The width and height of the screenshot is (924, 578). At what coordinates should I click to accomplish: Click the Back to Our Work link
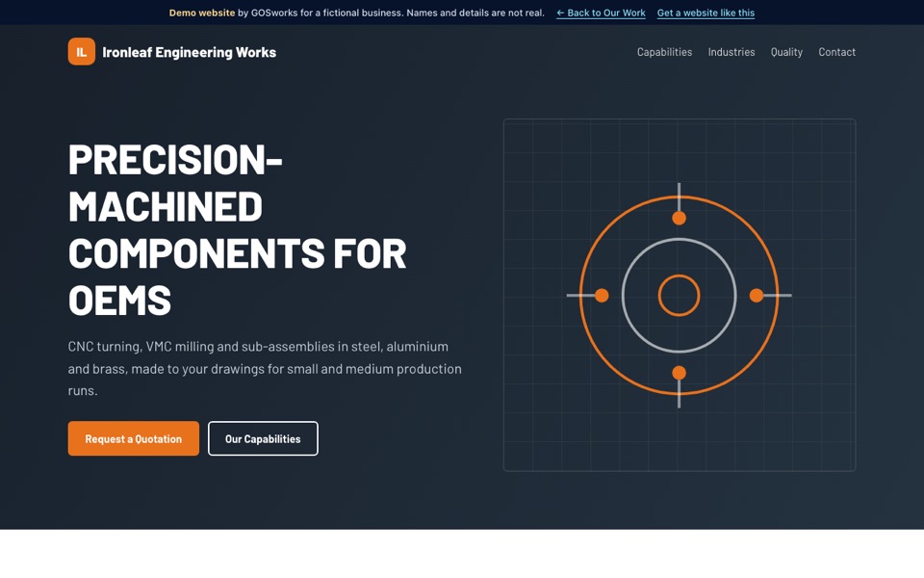[601, 13]
